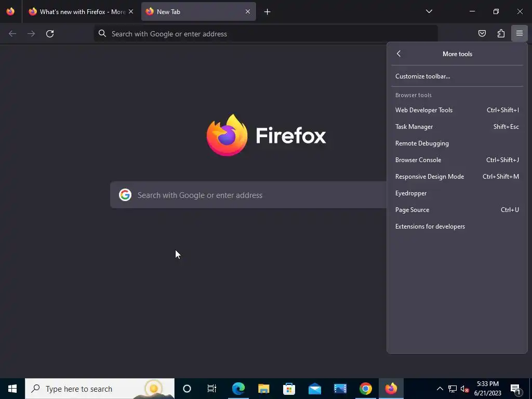The height and width of the screenshot is (399, 532).
Task: Open the Extensions puzzle icon
Action: tap(501, 33)
